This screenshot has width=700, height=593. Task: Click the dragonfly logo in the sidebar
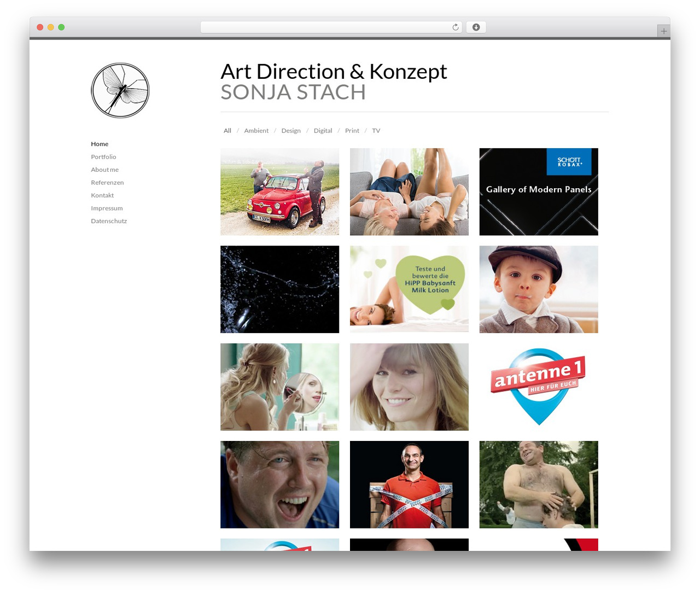[x=120, y=90]
